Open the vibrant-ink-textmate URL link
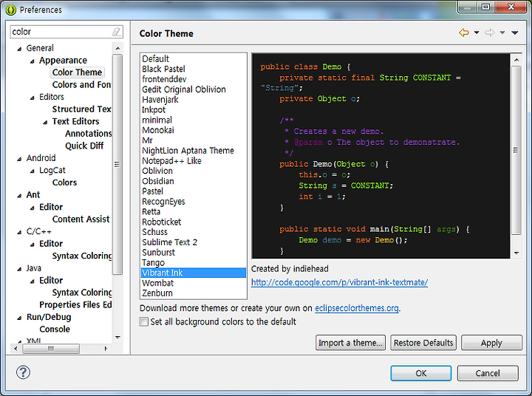The width and height of the screenshot is (532, 396). (x=339, y=282)
